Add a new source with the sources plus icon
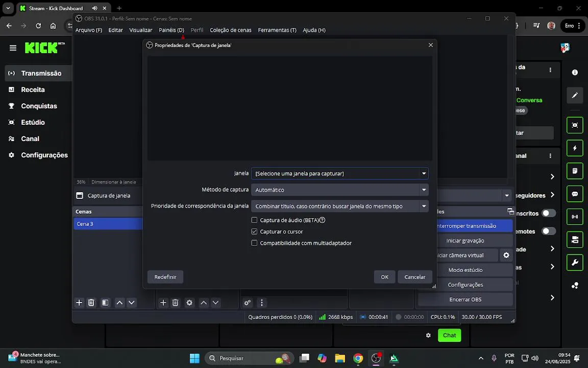The image size is (588, 368). [x=163, y=303]
